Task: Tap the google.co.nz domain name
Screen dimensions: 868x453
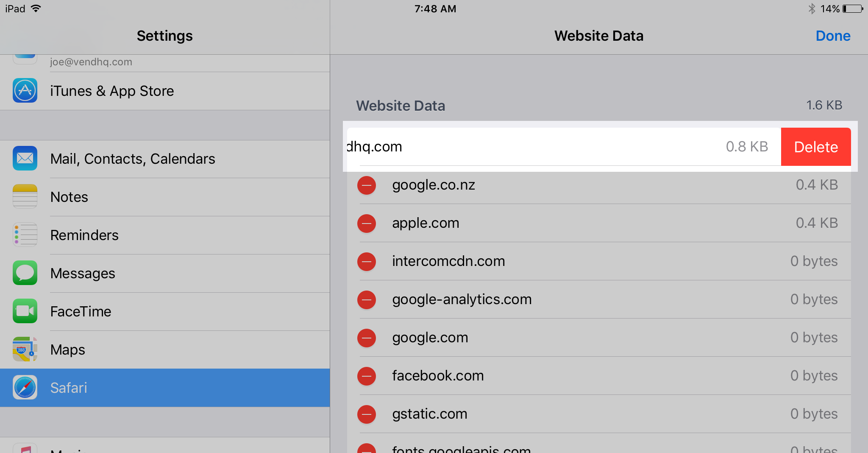Action: 434,185
